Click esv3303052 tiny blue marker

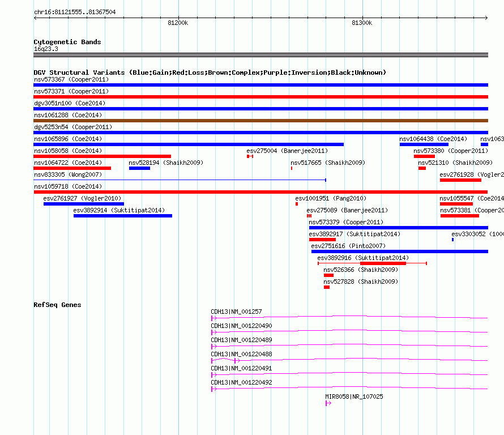453,240
